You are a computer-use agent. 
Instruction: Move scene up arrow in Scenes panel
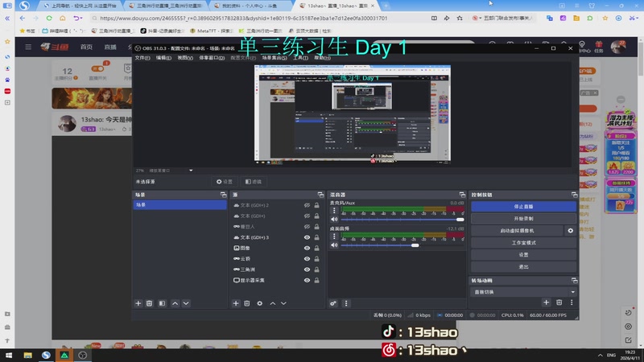click(175, 303)
